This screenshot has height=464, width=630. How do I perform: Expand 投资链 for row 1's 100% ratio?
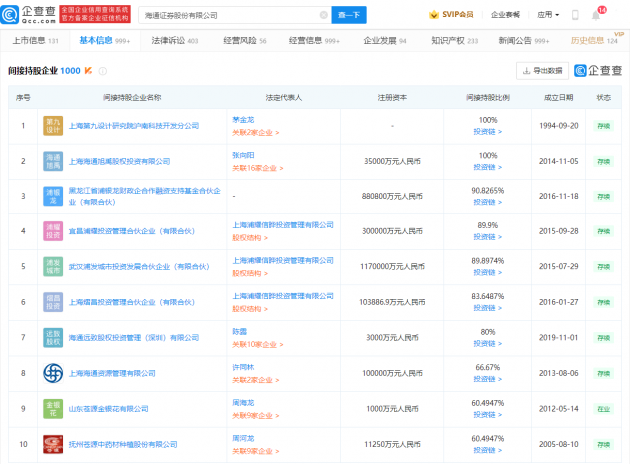pos(486,131)
